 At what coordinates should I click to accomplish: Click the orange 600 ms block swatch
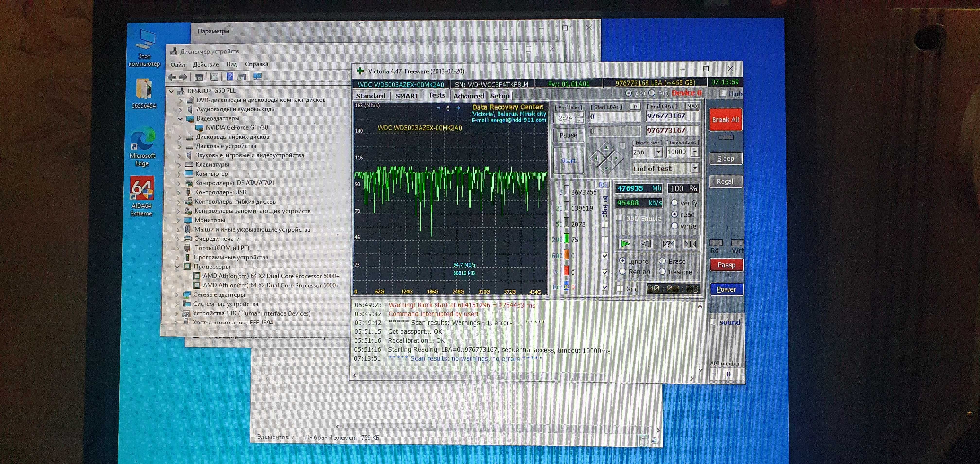[566, 255]
